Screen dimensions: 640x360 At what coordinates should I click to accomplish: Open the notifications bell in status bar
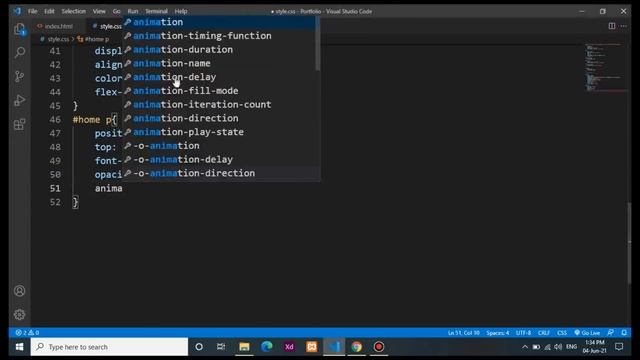tap(624, 333)
